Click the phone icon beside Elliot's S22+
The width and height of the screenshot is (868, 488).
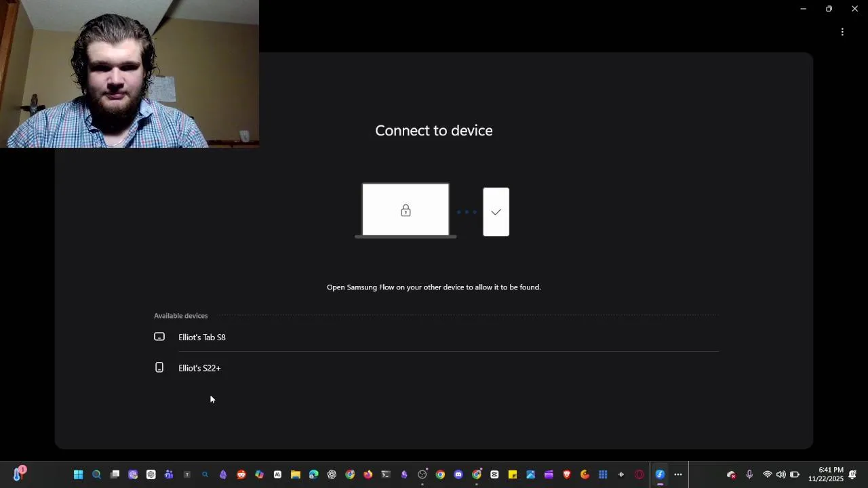(159, 367)
